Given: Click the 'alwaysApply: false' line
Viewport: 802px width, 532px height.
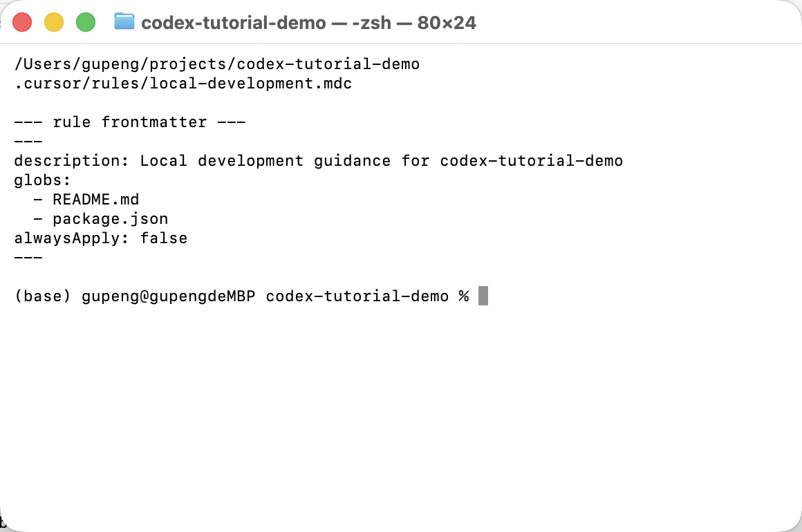Looking at the screenshot, I should pyautogui.click(x=101, y=238).
